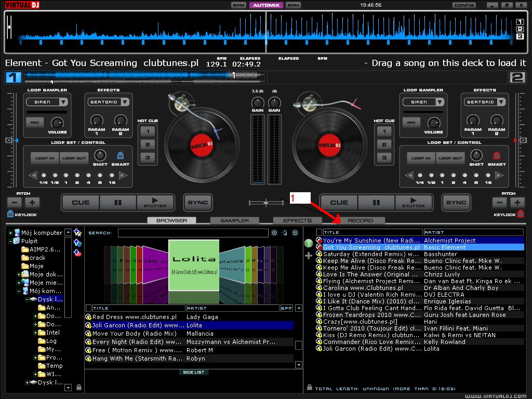Select waveform zoom level 1

click(x=520, y=22)
